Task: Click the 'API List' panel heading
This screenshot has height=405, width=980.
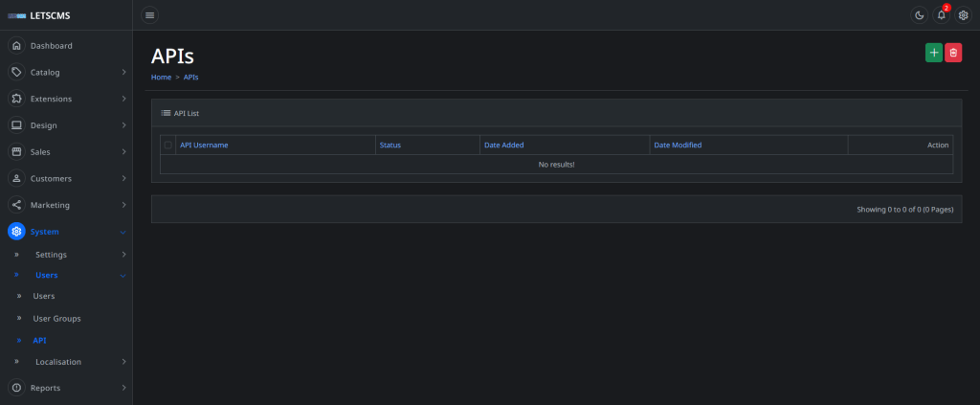Action: [187, 113]
